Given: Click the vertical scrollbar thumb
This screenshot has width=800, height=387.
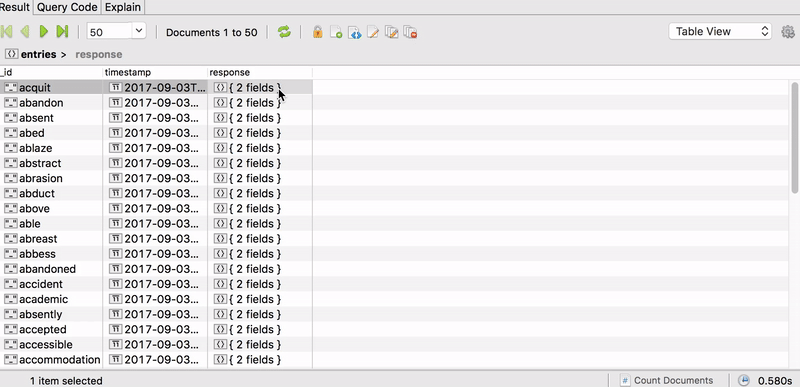Looking at the screenshot, I should 794,138.
